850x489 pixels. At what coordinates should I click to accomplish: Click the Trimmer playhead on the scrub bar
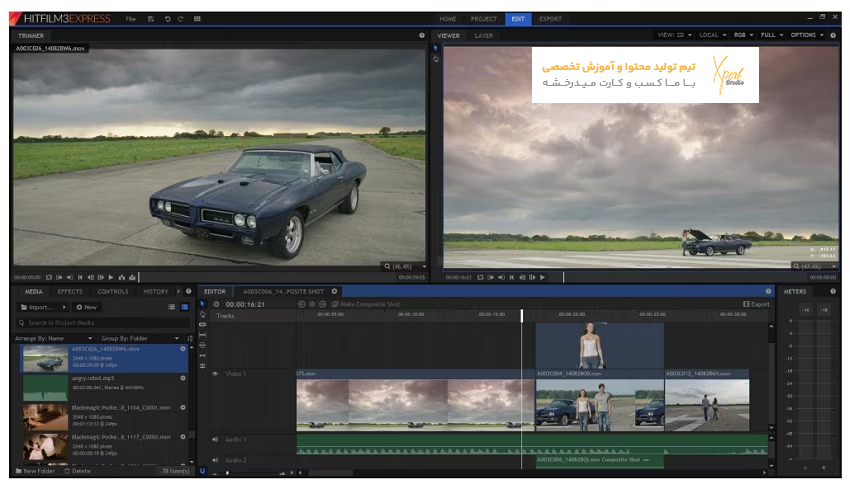tap(139, 277)
